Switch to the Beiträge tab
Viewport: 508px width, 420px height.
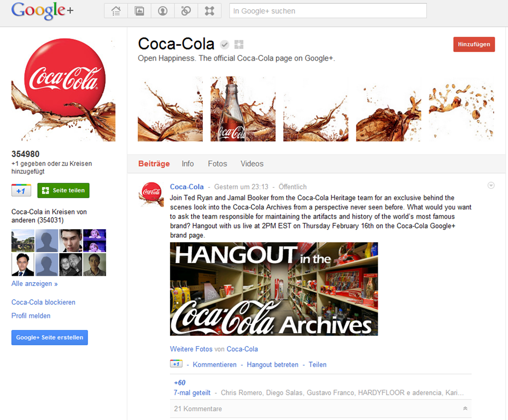pyautogui.click(x=154, y=164)
